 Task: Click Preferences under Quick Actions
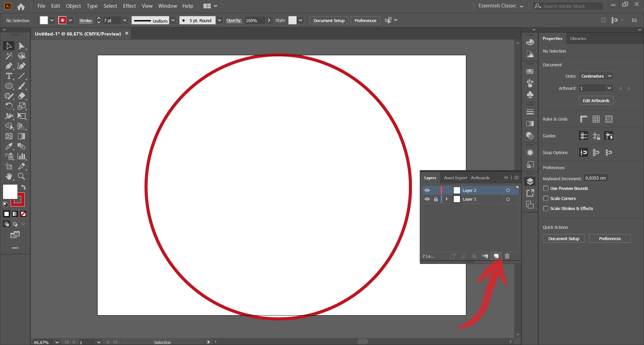[610, 238]
